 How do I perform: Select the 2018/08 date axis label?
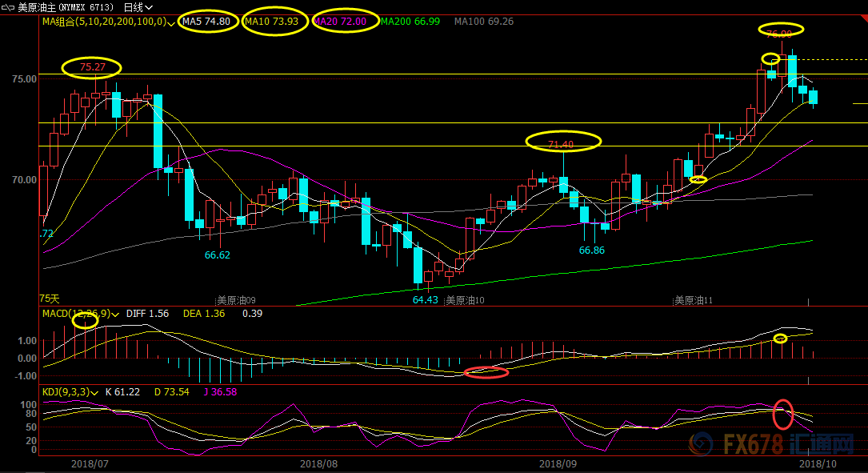[320, 463]
